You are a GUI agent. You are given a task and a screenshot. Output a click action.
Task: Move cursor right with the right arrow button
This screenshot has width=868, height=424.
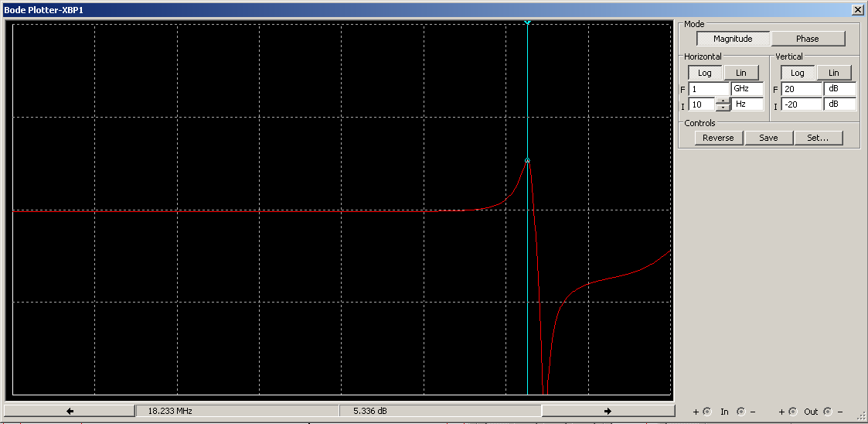coord(608,411)
